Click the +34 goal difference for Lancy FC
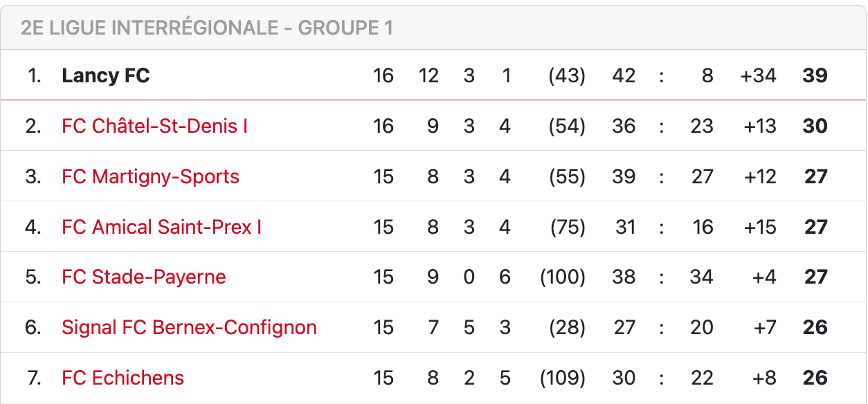This screenshot has width=868, height=404. (x=758, y=75)
